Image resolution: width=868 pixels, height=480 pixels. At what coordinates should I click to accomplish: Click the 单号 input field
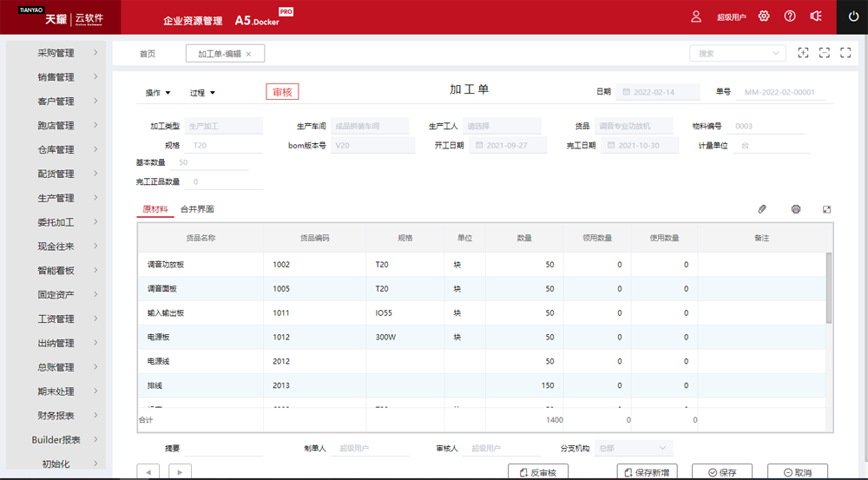[x=780, y=92]
